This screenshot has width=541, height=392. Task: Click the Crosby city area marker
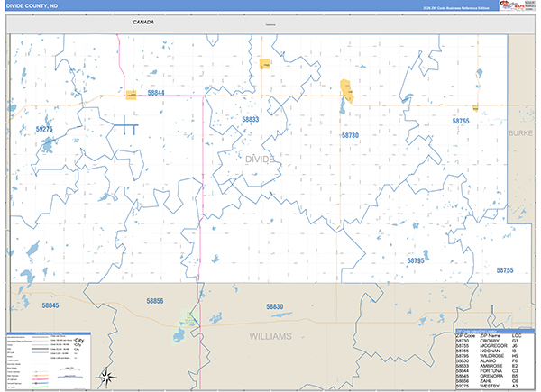pyautogui.click(x=346, y=91)
